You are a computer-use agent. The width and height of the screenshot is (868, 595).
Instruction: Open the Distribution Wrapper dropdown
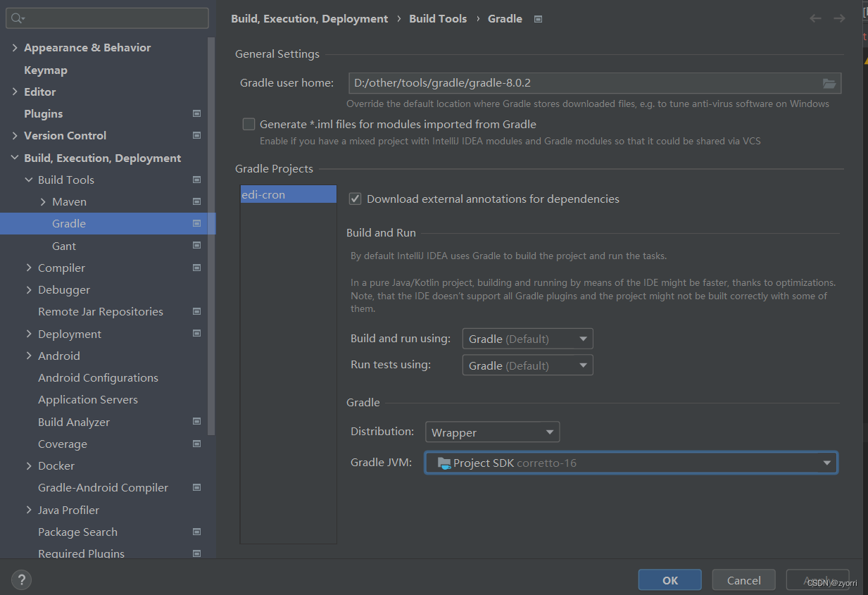point(492,432)
